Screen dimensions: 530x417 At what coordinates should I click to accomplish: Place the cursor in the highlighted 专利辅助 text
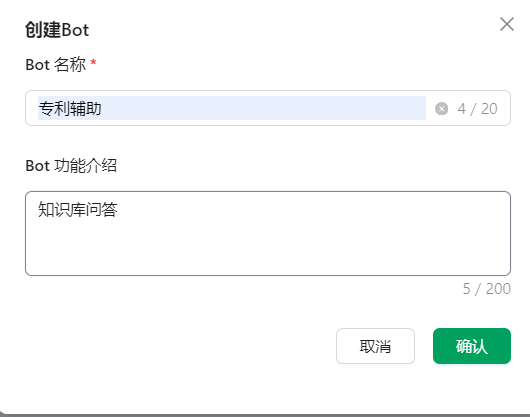pyautogui.click(x=70, y=108)
